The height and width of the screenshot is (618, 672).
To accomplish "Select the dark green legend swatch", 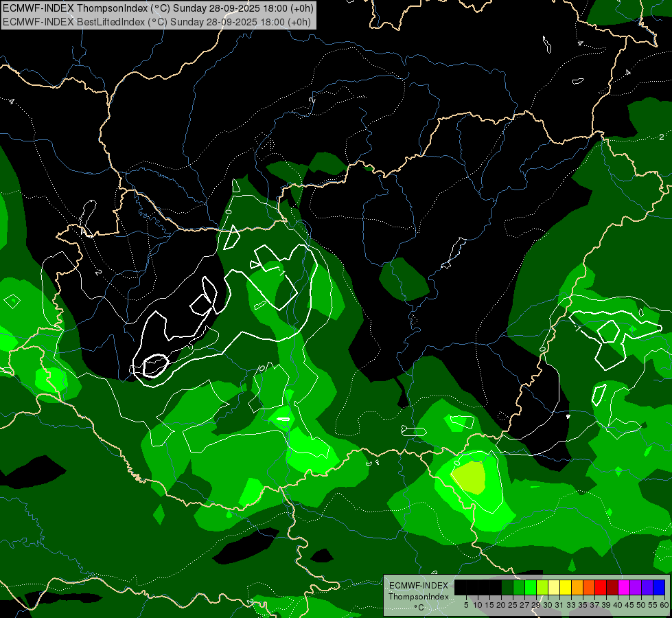I will pos(507,587).
